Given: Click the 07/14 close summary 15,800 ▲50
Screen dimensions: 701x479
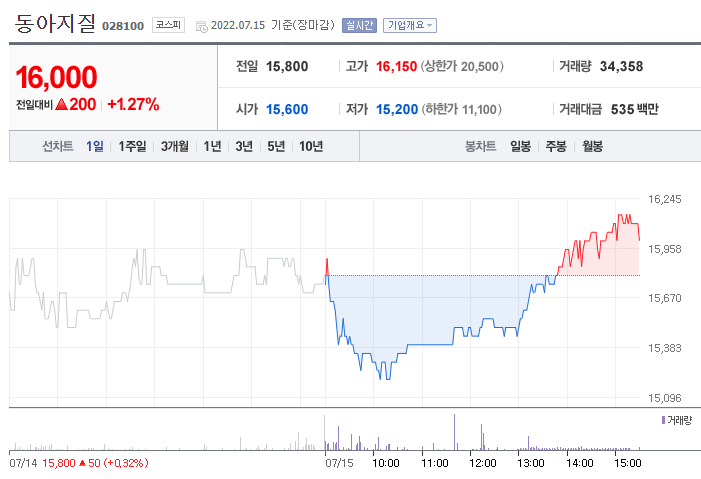Looking at the screenshot, I should click(x=95, y=463).
